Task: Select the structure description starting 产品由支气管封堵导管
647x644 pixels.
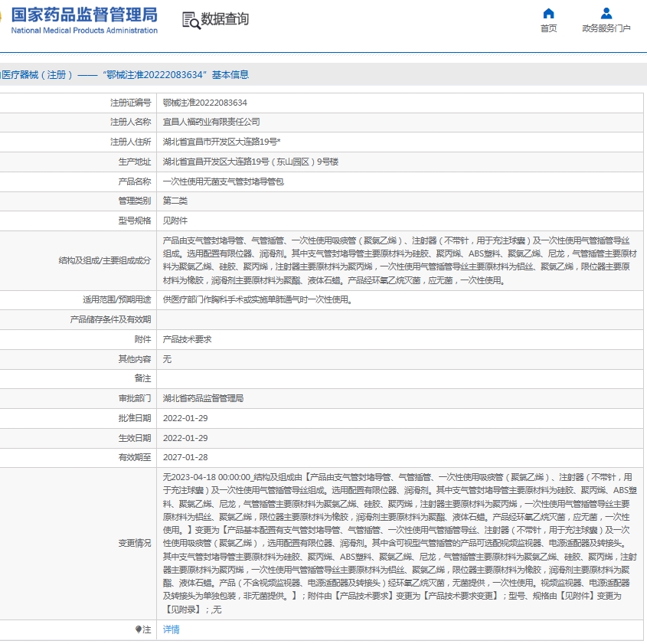Action: [x=400, y=260]
